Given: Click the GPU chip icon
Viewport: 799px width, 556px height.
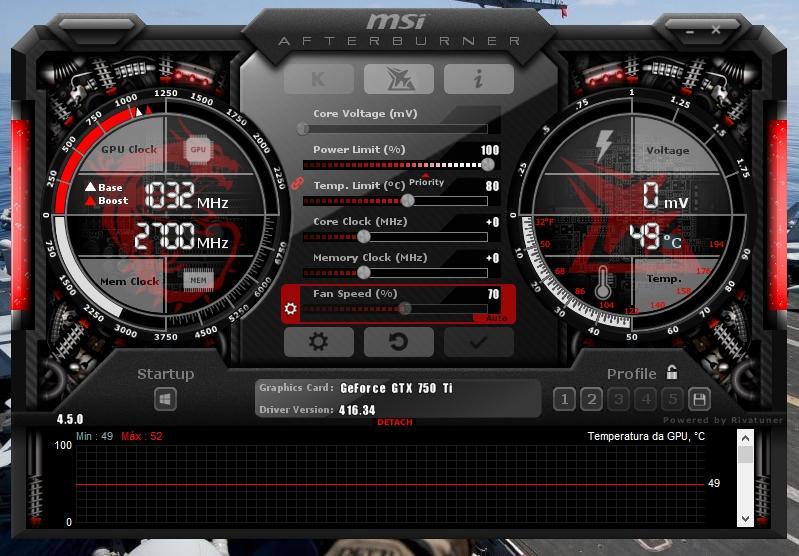Looking at the screenshot, I should pyautogui.click(x=198, y=150).
